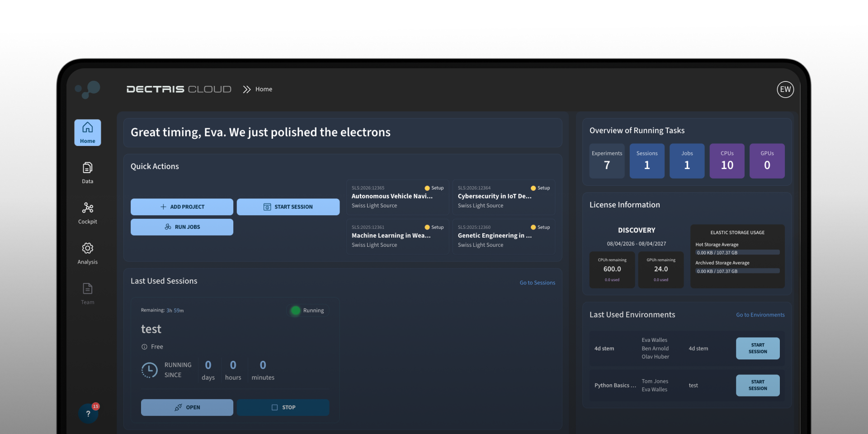868x434 pixels.
Task: Click the STOP button for test session
Action: click(x=283, y=407)
